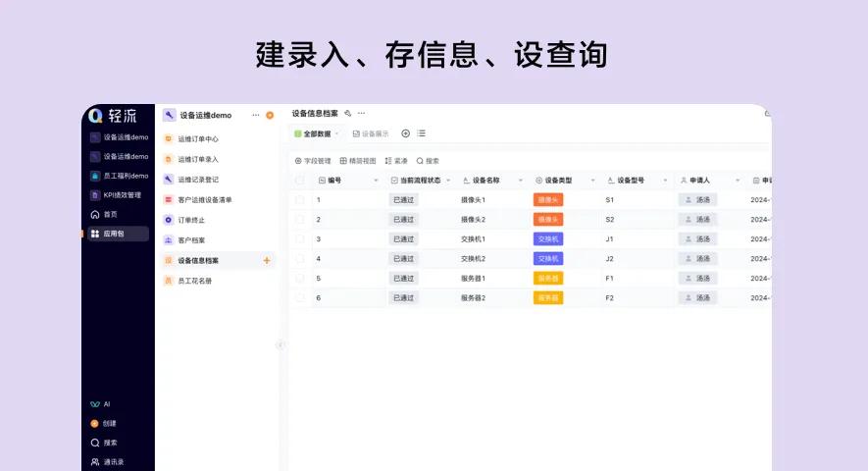Viewport: 868px width, 471px height.
Task: Click the 服务器2 device name cell
Action: pyautogui.click(x=474, y=297)
